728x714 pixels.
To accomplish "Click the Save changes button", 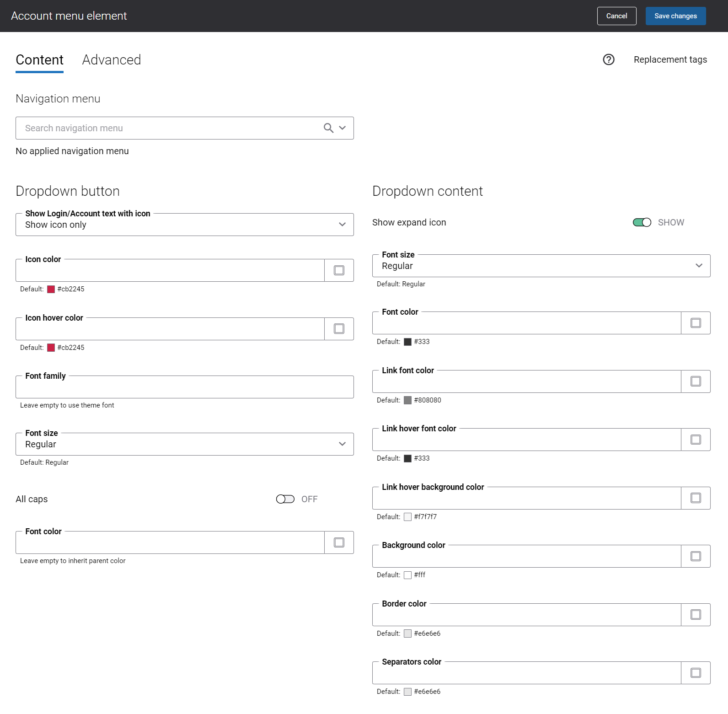I will point(675,16).
